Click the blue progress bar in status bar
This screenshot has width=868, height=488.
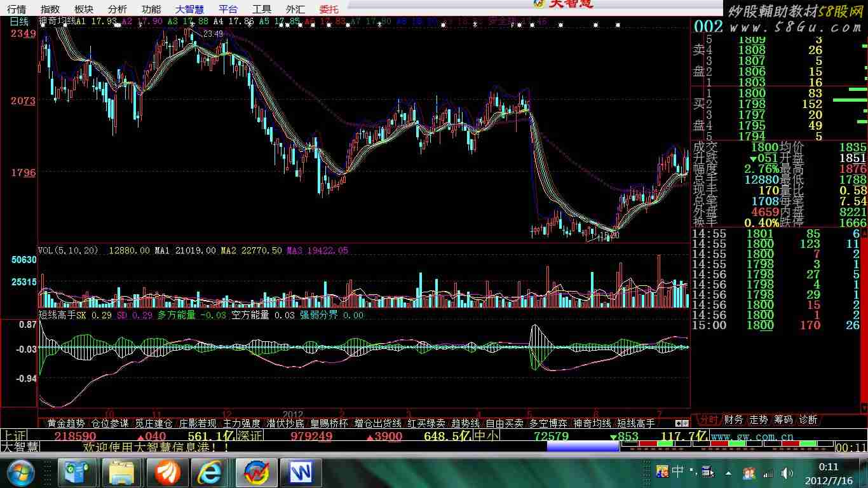(x=583, y=447)
